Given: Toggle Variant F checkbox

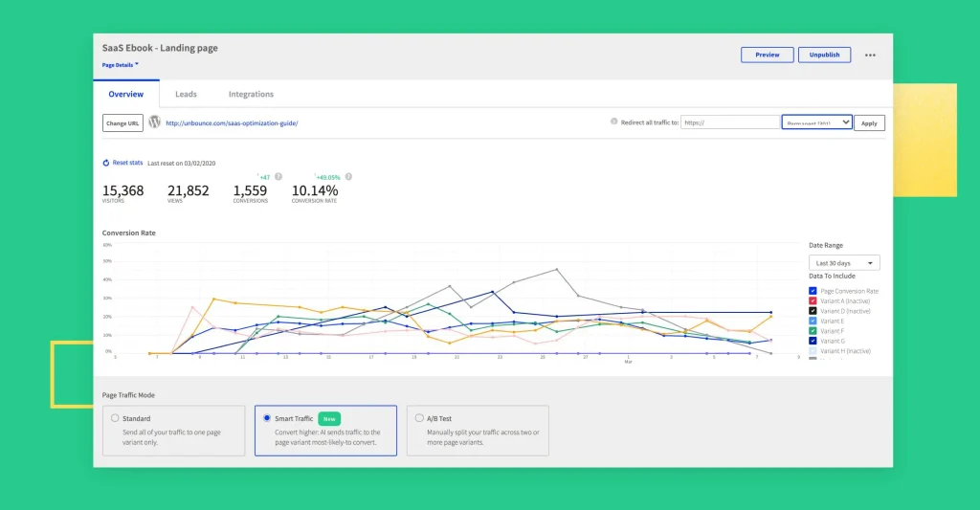Looking at the screenshot, I should [x=813, y=331].
